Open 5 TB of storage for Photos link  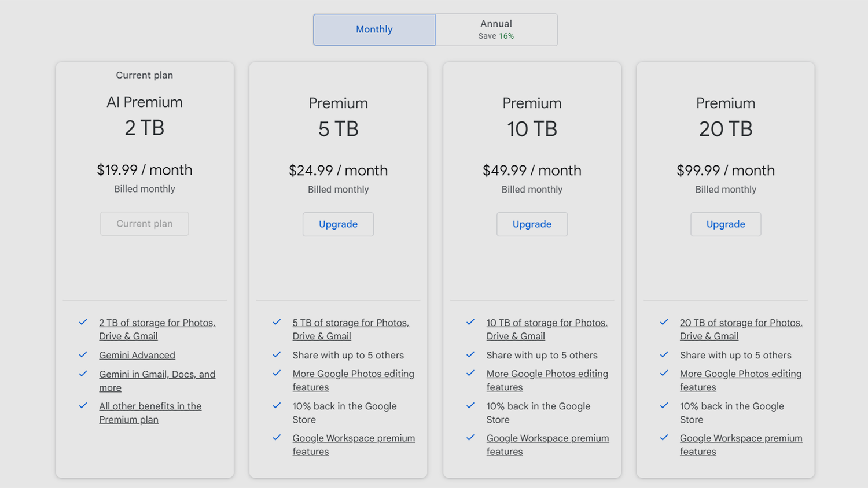pyautogui.click(x=351, y=323)
